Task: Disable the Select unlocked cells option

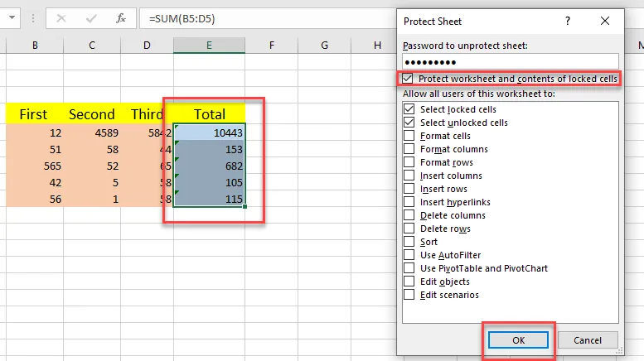Action: pos(409,123)
